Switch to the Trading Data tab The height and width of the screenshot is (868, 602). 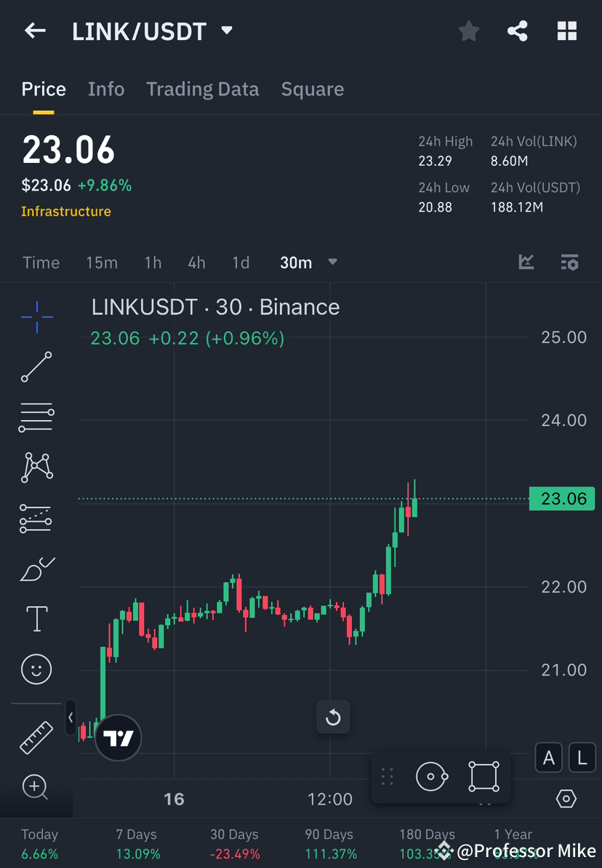tap(202, 89)
